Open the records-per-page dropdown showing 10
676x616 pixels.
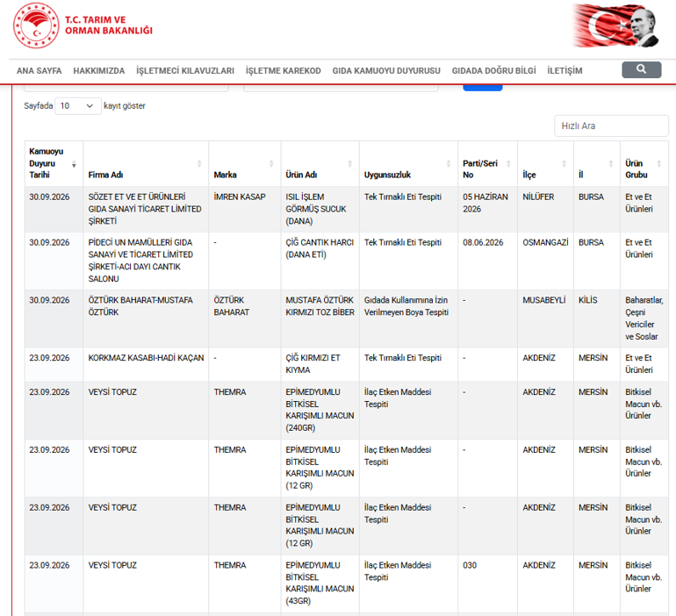click(78, 106)
